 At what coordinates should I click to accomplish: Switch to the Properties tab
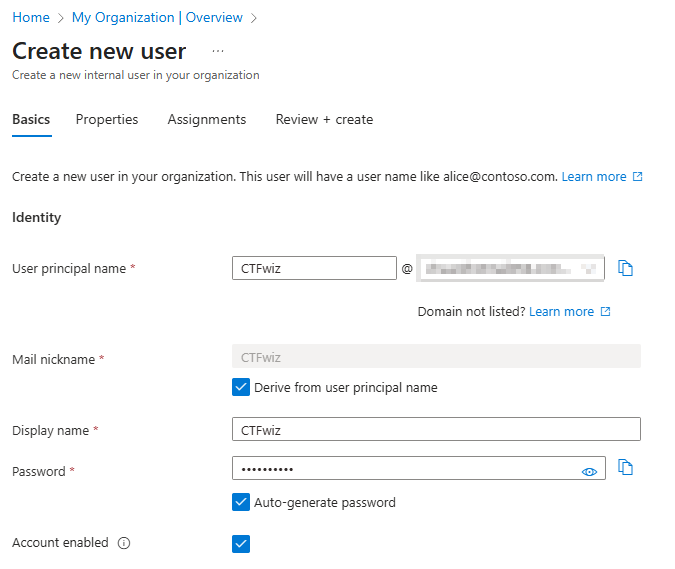[107, 119]
